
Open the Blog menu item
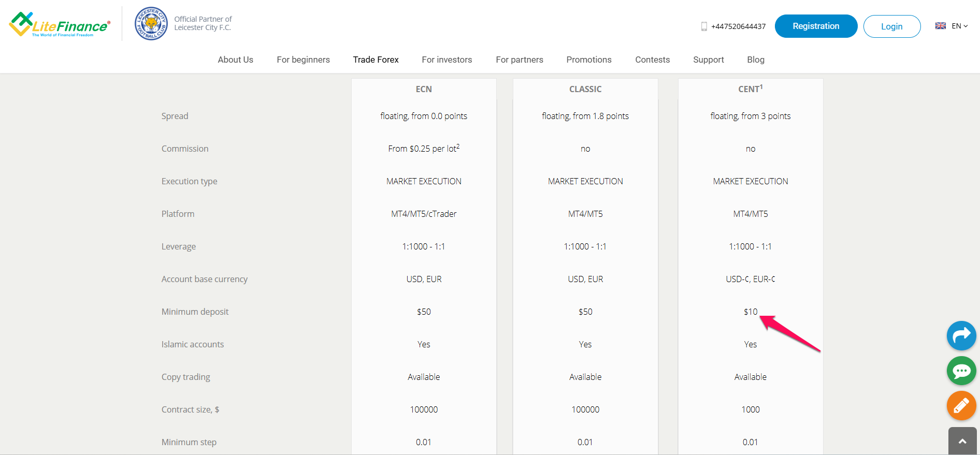point(756,60)
